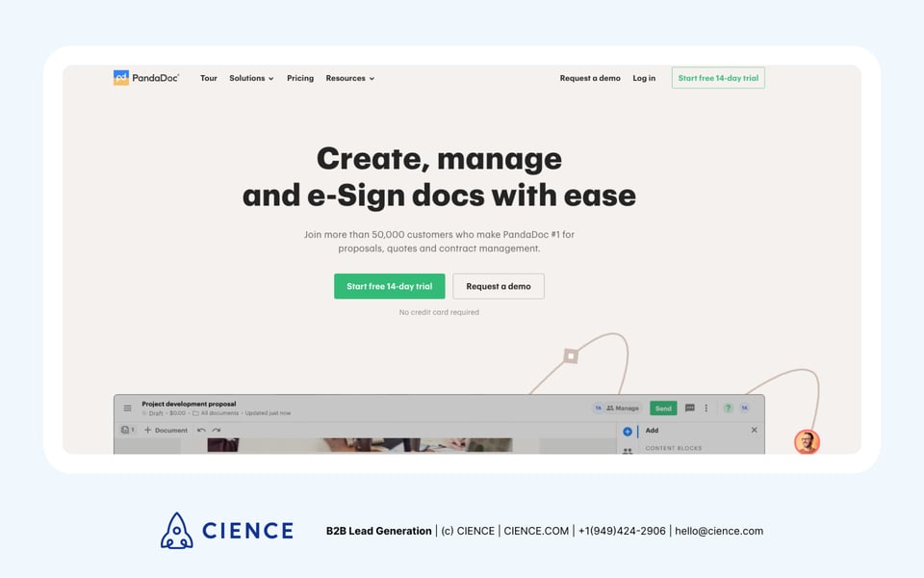
Task: Click the undo arrow icon
Action: (x=201, y=431)
